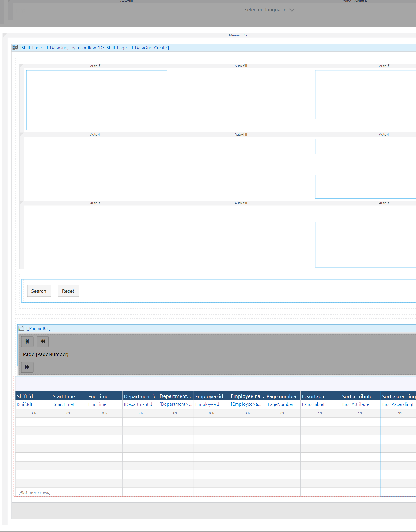Click the list view icon beside _PagingBar

[x=21, y=328]
